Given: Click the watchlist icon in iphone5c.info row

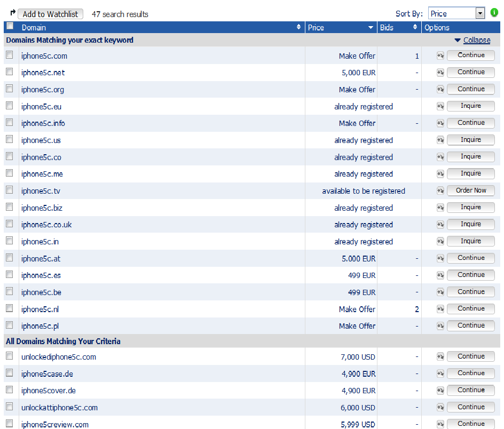Looking at the screenshot, I should (x=440, y=123).
